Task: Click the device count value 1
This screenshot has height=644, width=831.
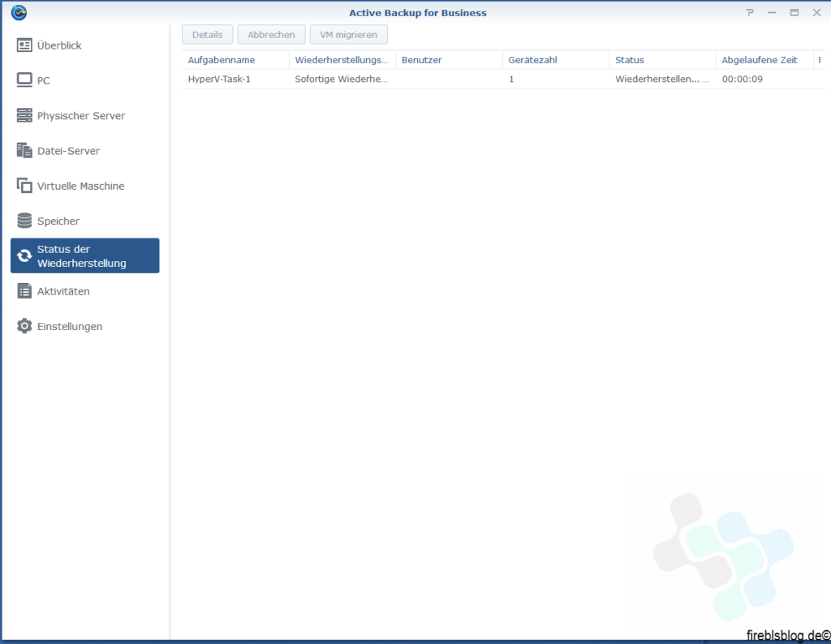Action: coord(511,79)
